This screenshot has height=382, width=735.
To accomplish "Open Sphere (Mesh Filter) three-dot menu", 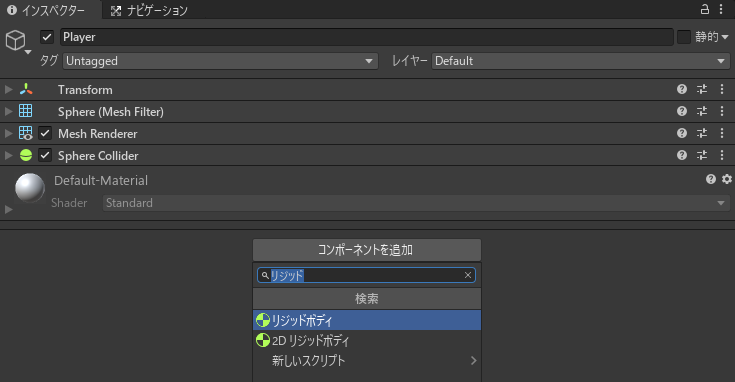I will (722, 111).
